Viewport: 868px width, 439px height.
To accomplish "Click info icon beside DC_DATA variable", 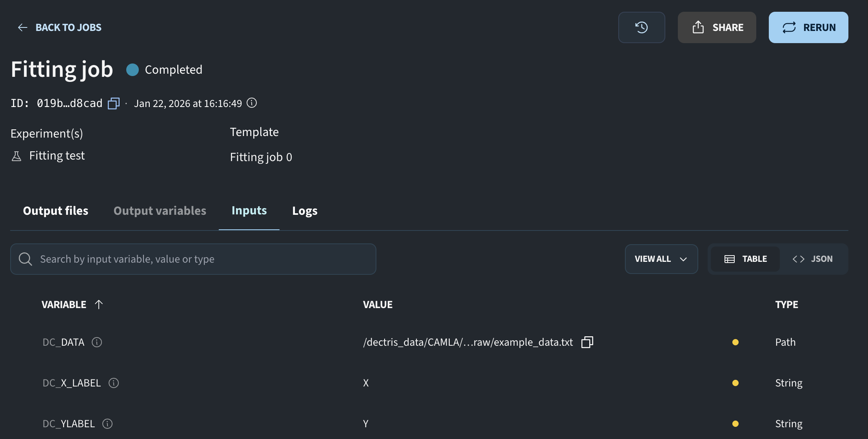I will pyautogui.click(x=97, y=342).
